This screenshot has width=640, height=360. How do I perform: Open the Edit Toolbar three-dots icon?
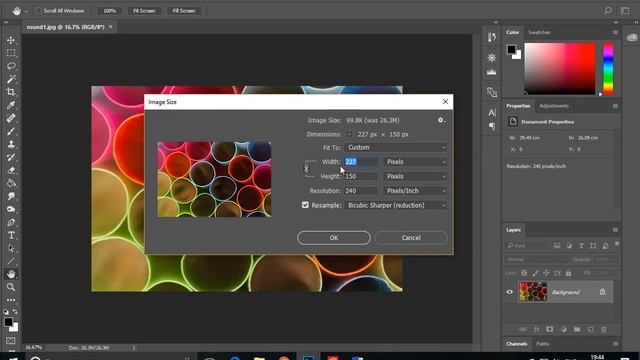pos(11,300)
